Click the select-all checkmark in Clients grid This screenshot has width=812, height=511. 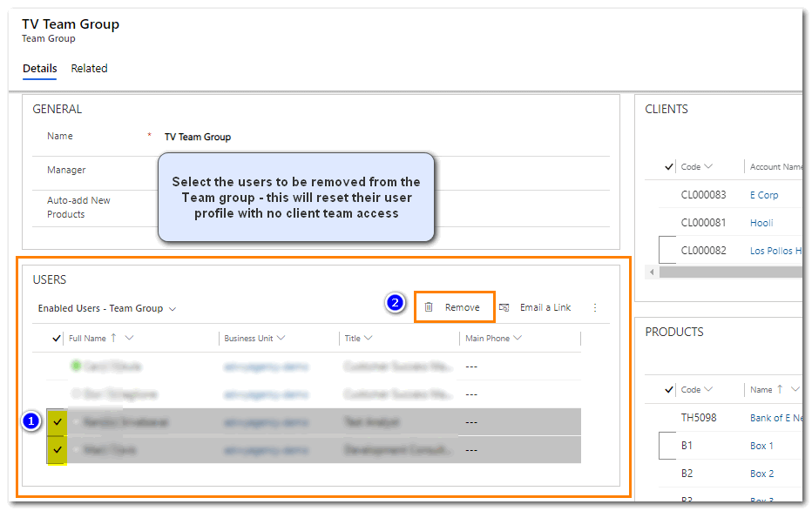pyautogui.click(x=669, y=166)
